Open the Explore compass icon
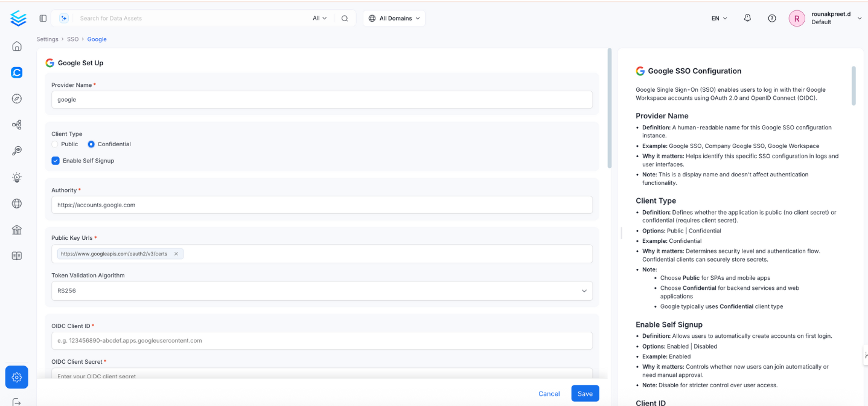 point(17,98)
